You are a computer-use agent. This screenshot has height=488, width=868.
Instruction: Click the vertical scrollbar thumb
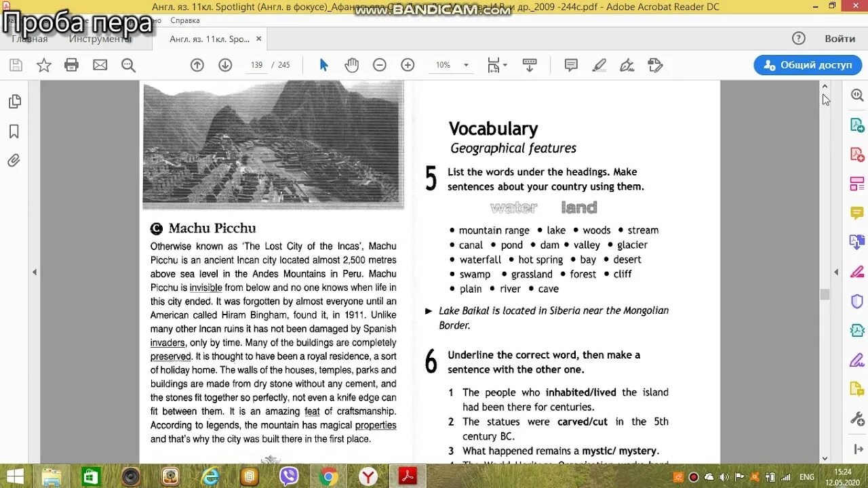825,294
